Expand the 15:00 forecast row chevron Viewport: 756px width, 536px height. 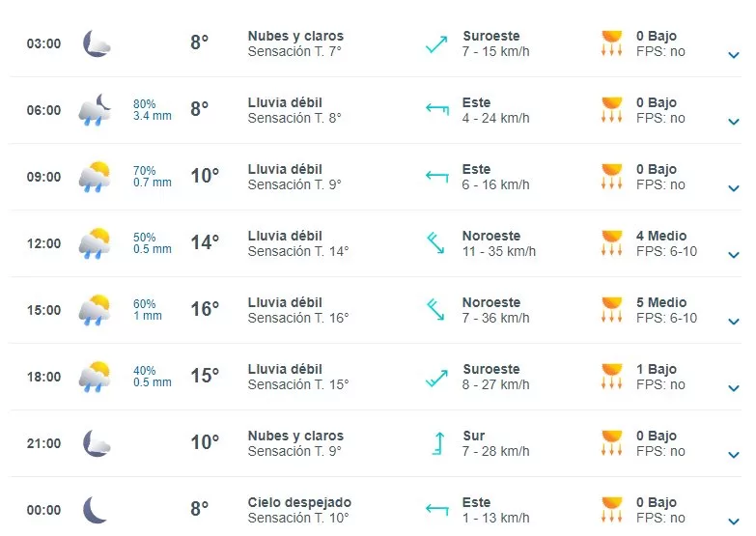pyautogui.click(x=733, y=323)
